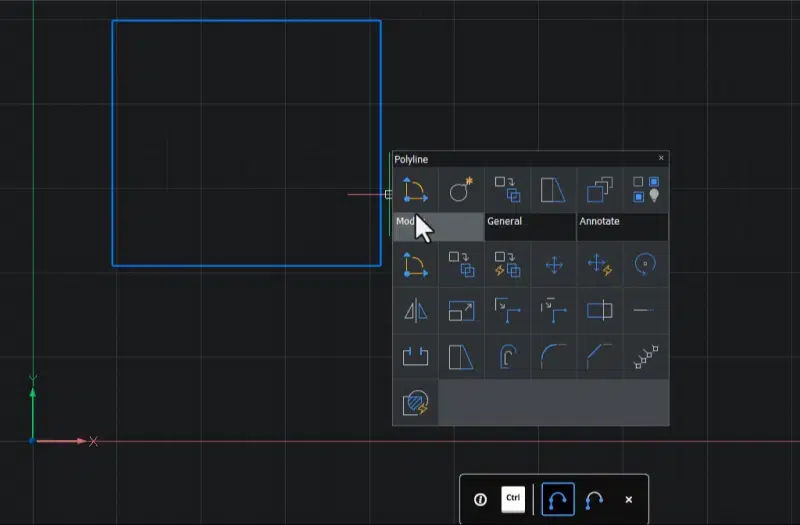Toggle the second gray arc option
The image size is (800, 525).
[x=594, y=499]
